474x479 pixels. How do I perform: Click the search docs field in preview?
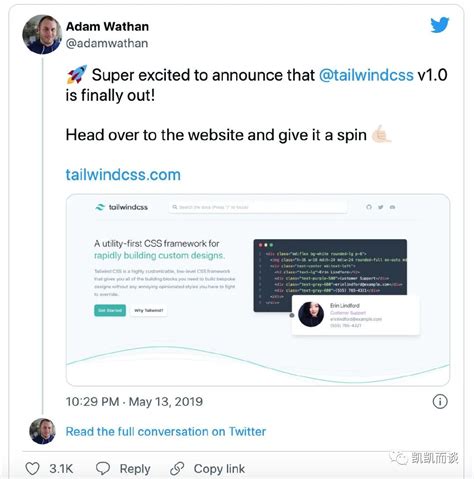258,207
